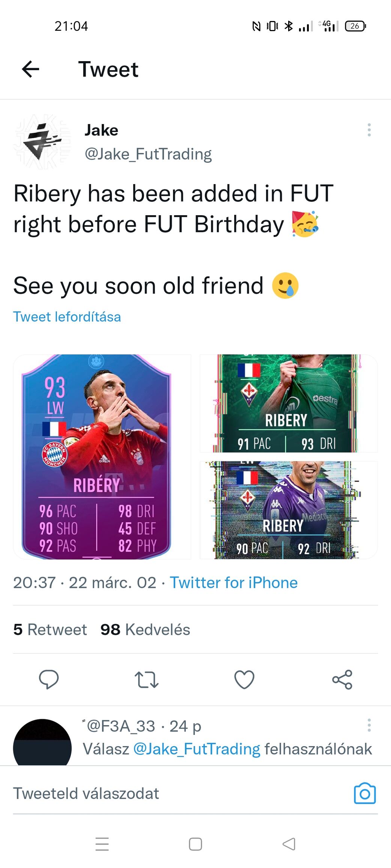Viewport: 391px width, 868px height.
Task: Like the tweet with heart icon
Action: [244, 679]
